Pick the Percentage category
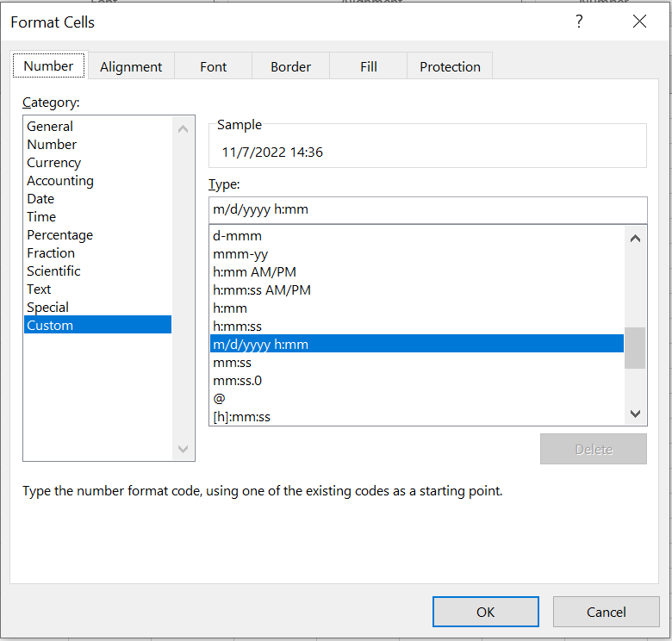The image size is (672, 641). click(59, 235)
